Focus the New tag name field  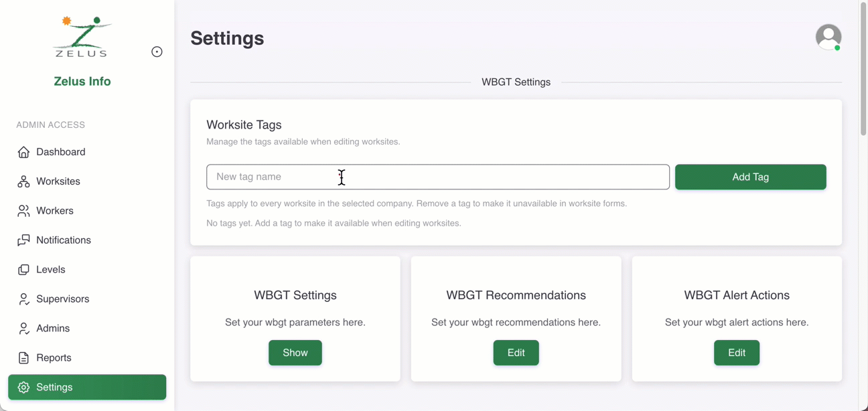(437, 177)
